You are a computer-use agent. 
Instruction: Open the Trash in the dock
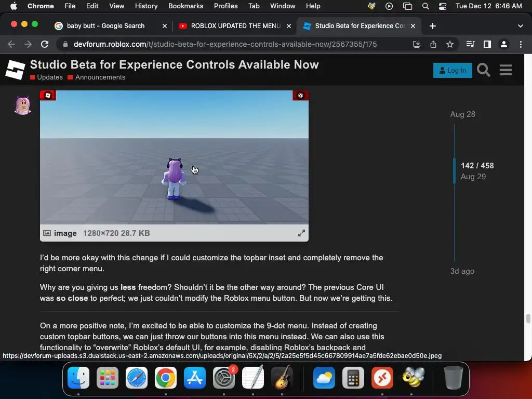453,377
